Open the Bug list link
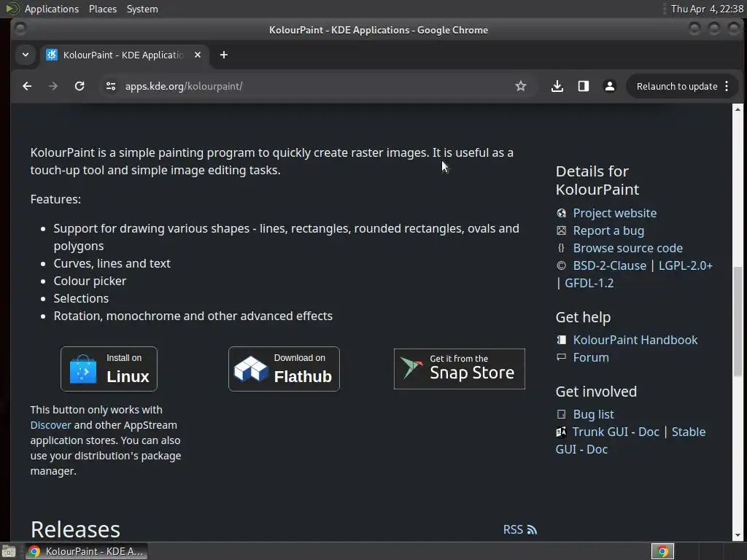This screenshot has height=560, width=747. click(x=593, y=415)
